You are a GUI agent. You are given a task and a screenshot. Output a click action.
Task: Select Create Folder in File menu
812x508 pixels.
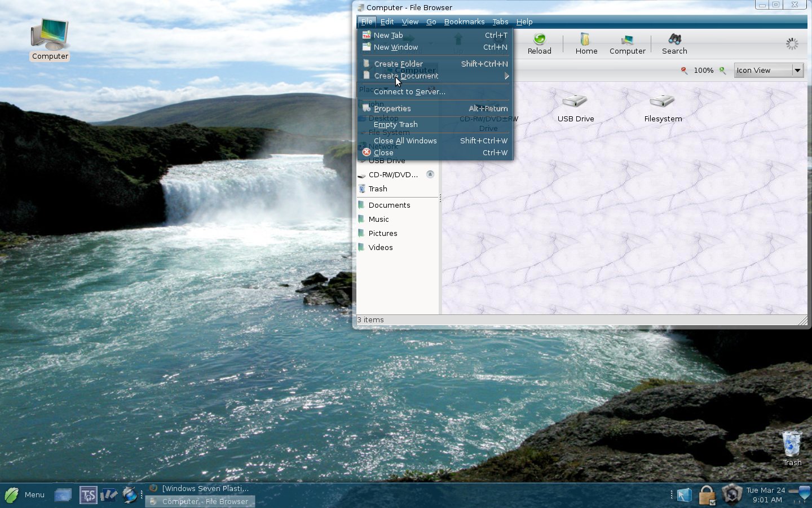pyautogui.click(x=435, y=64)
